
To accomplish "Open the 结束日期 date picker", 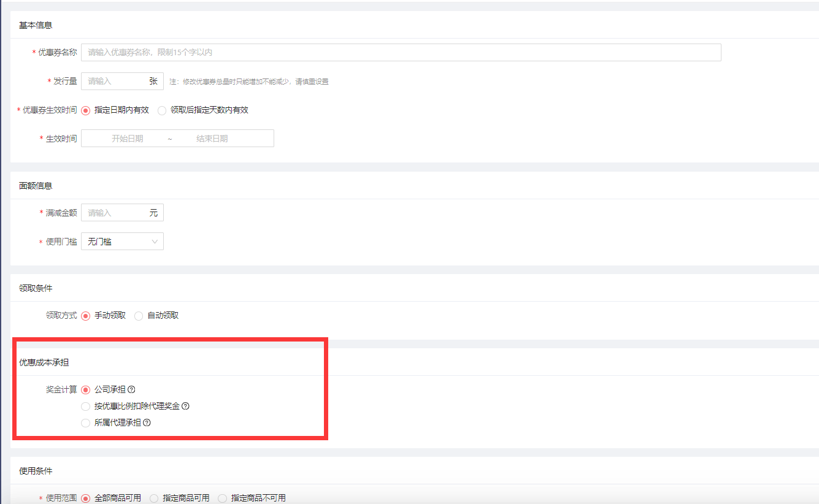I will [212, 139].
